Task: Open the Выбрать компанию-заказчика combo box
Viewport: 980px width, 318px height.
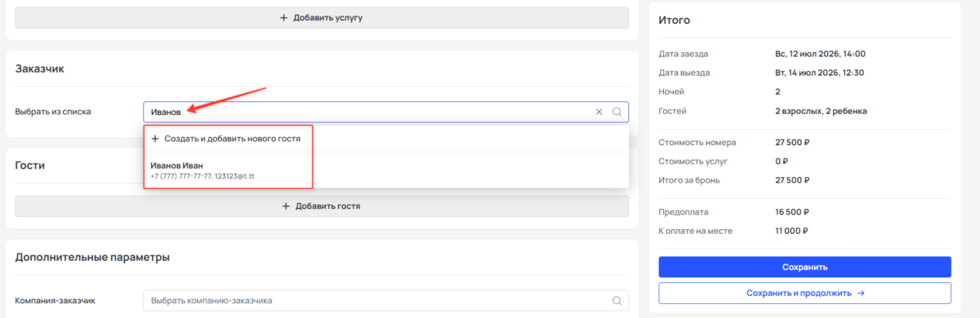Action: (385, 301)
